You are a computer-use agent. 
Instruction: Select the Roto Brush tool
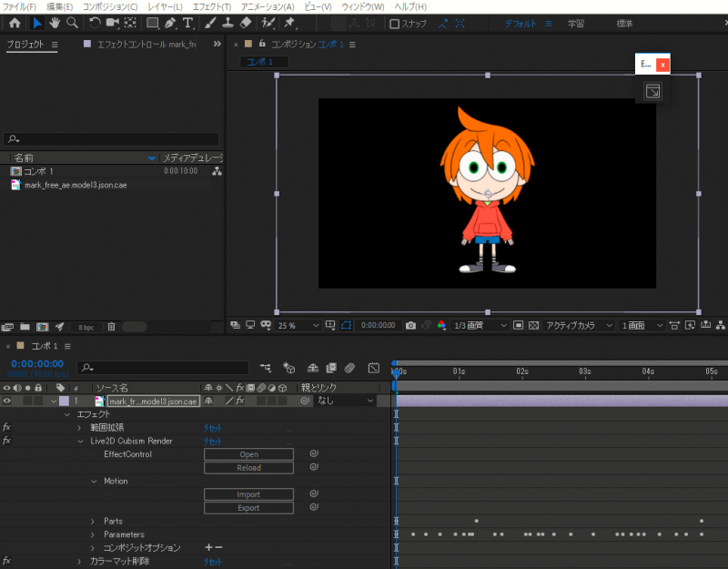[268, 23]
